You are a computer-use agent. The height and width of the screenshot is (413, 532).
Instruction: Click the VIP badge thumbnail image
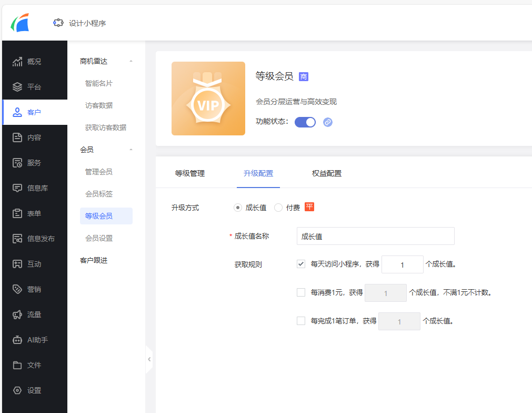coord(208,99)
